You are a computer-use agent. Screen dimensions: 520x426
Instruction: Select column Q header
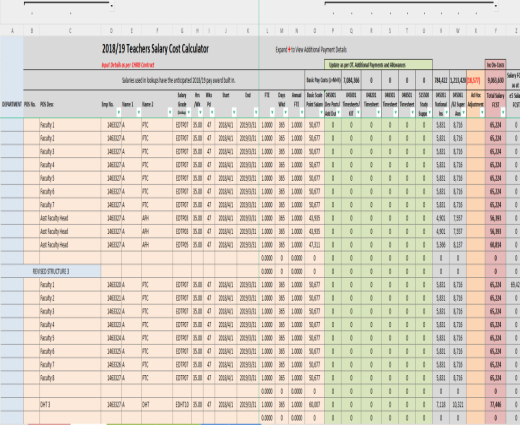click(351, 31)
